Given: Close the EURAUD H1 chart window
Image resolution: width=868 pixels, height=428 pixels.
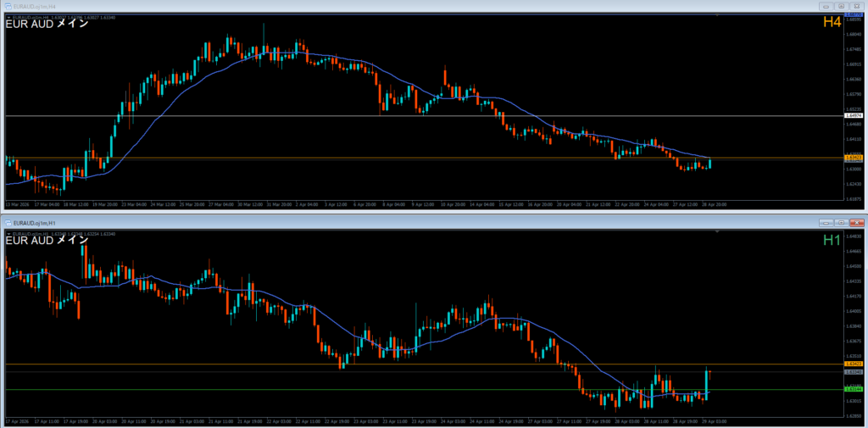Looking at the screenshot, I should point(857,220).
